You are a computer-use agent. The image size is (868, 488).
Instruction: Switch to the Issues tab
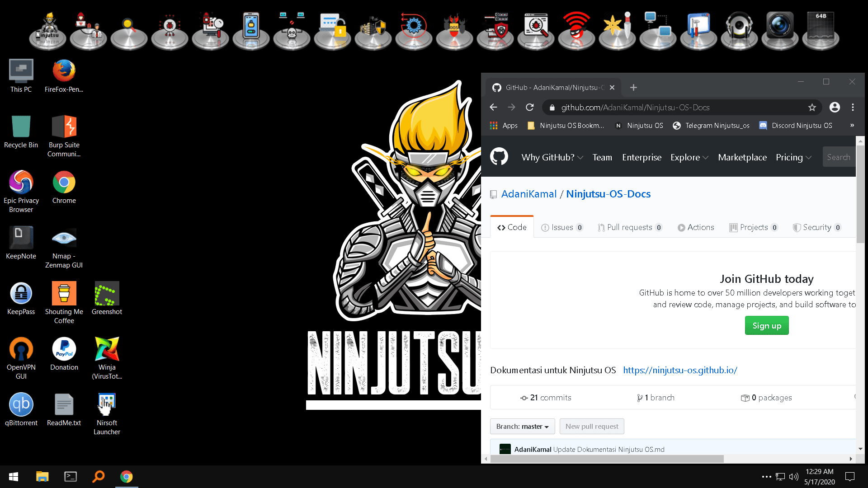[562, 227]
